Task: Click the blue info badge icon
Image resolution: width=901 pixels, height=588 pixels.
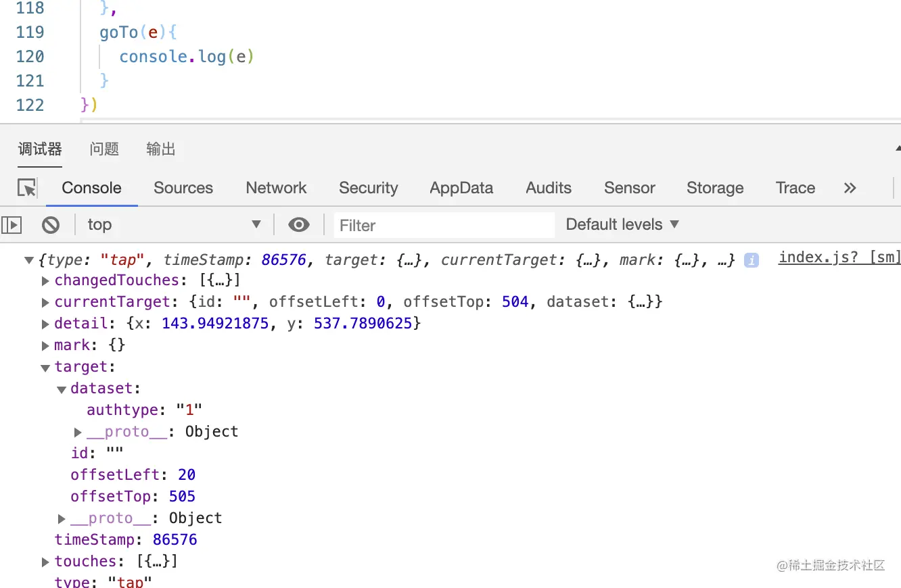Action: click(x=751, y=260)
